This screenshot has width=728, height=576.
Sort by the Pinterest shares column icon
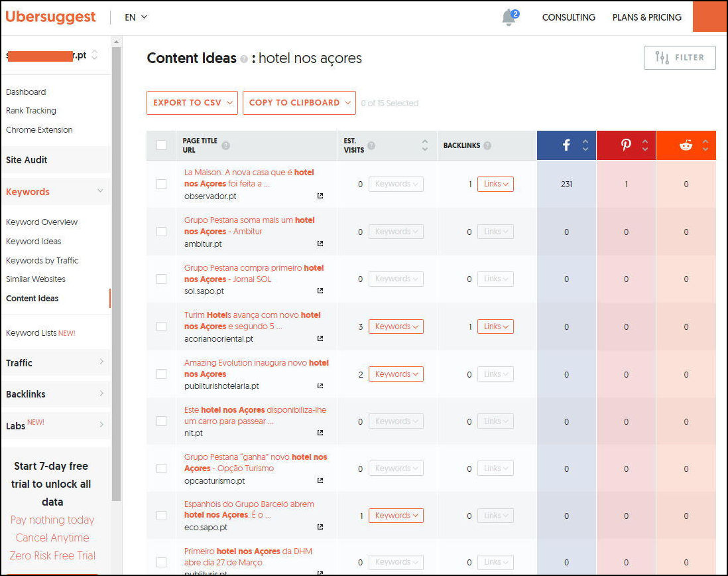[645, 145]
